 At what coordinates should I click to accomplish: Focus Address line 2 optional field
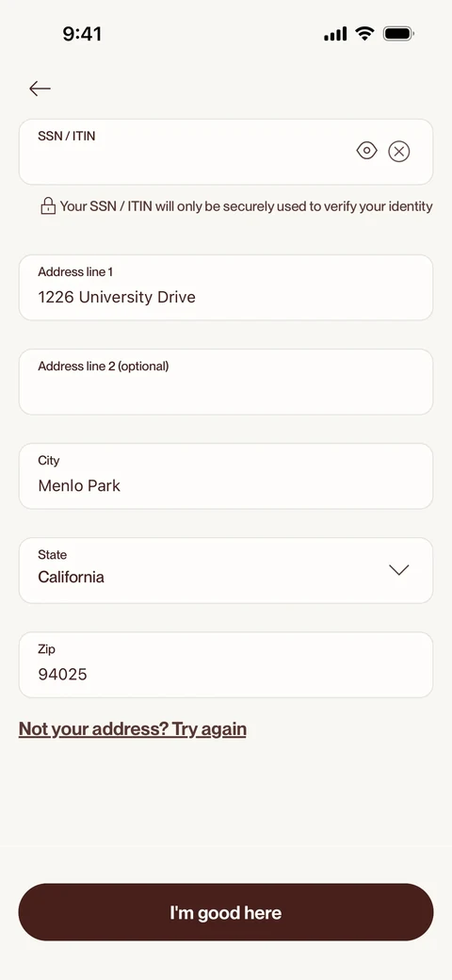click(226, 382)
